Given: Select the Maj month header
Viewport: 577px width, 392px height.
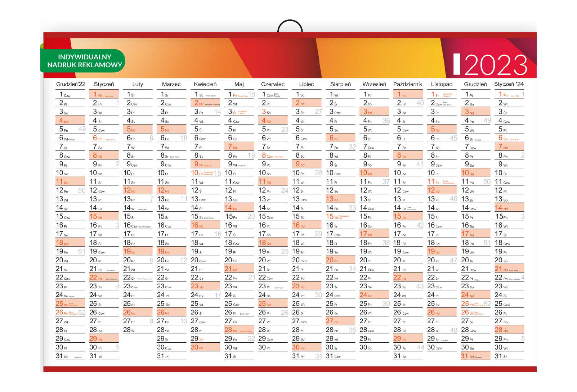Looking at the screenshot, I should (x=239, y=84).
